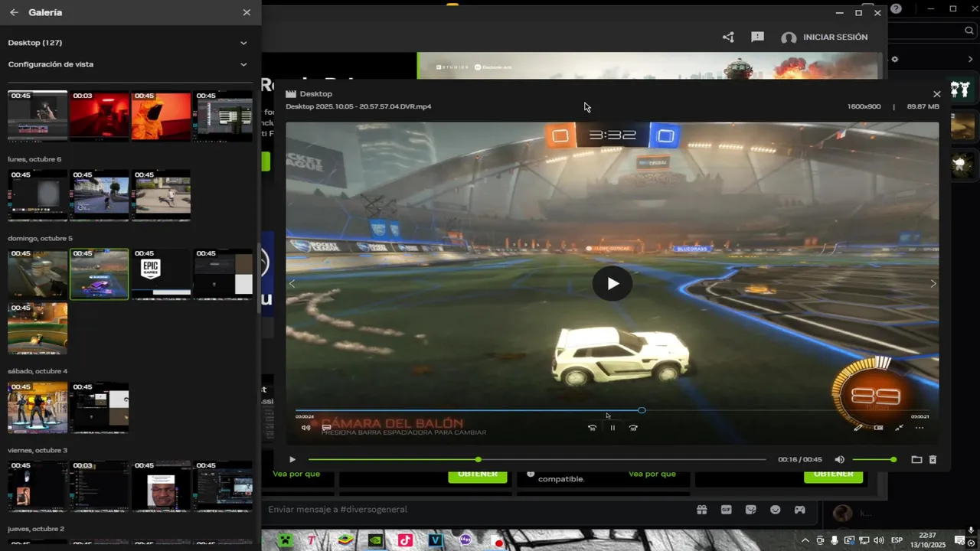Click the left green OBTENER button
Screen dimensions: 980x551
point(477,475)
